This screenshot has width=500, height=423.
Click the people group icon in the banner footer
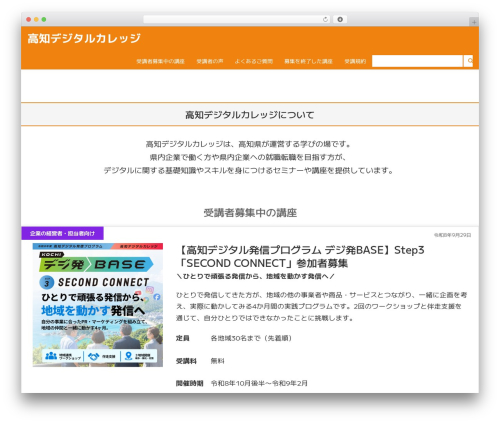(x=51, y=356)
